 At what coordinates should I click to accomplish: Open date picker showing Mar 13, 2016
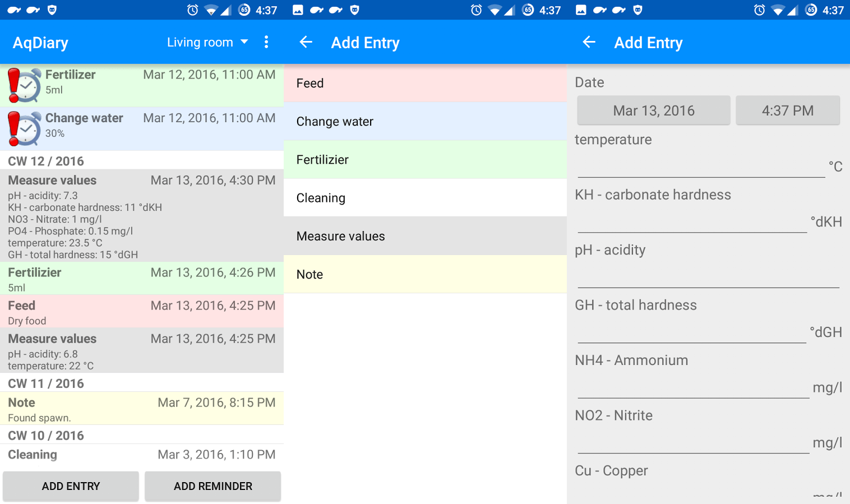click(653, 110)
